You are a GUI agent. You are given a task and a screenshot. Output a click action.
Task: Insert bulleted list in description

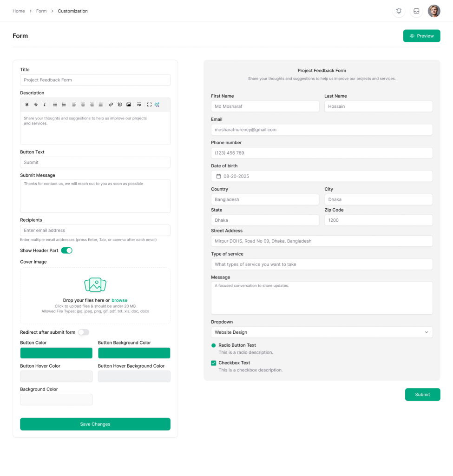[x=55, y=105]
